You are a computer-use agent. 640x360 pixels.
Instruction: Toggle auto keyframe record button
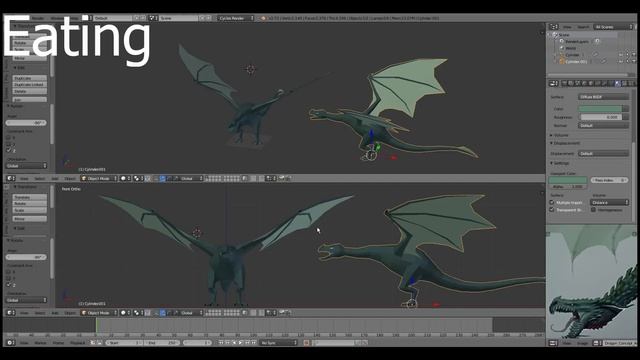[306, 342]
